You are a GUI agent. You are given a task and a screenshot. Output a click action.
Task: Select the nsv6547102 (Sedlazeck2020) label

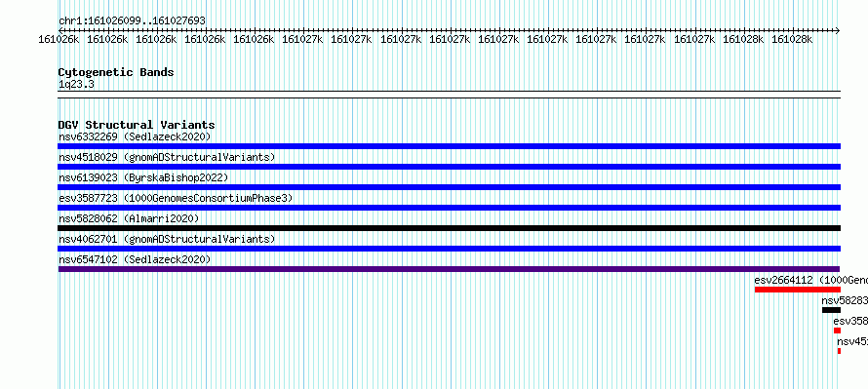tap(135, 259)
